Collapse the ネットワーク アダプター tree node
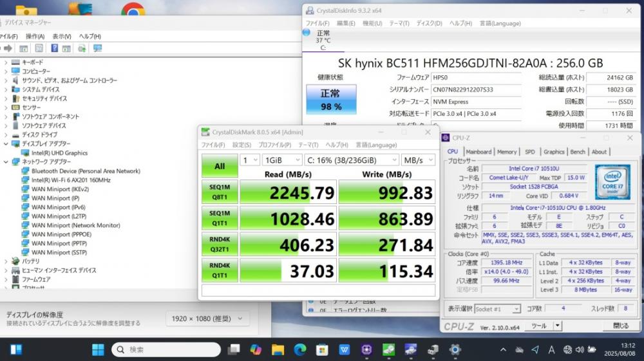Image resolution: width=644 pixels, height=361 pixels. 6,162
